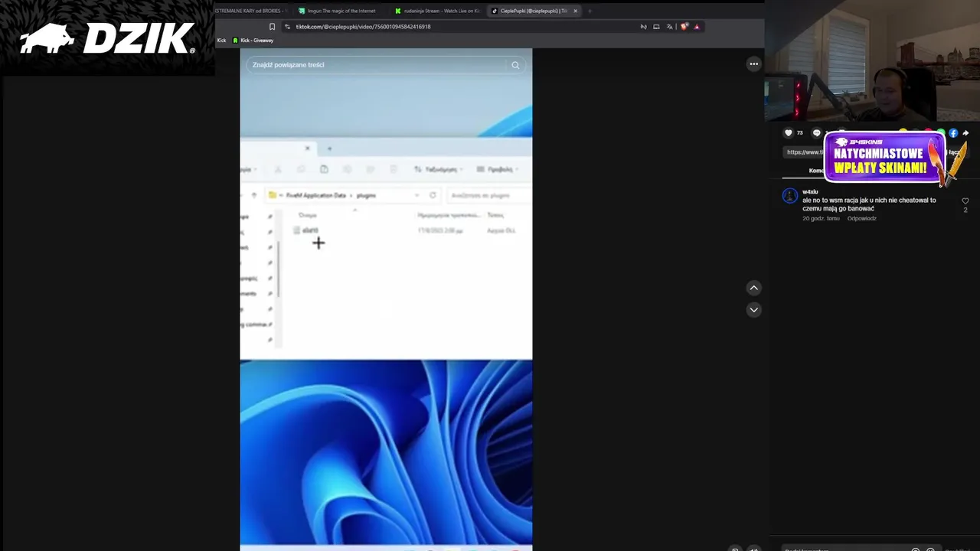The width and height of the screenshot is (980, 551).
Task: Click the cast/screen icon in address bar
Action: click(656, 27)
